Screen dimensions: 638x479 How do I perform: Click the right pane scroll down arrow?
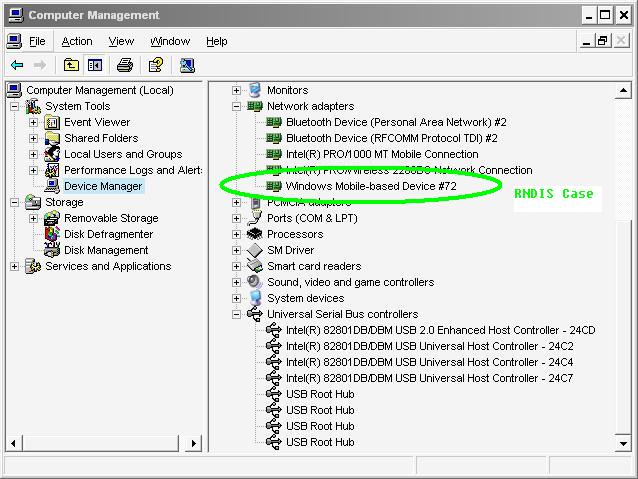tap(623, 443)
